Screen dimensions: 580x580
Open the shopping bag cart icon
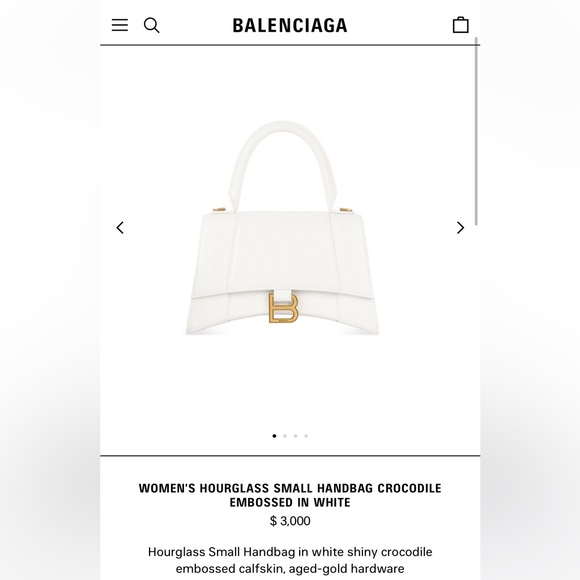pos(461,25)
